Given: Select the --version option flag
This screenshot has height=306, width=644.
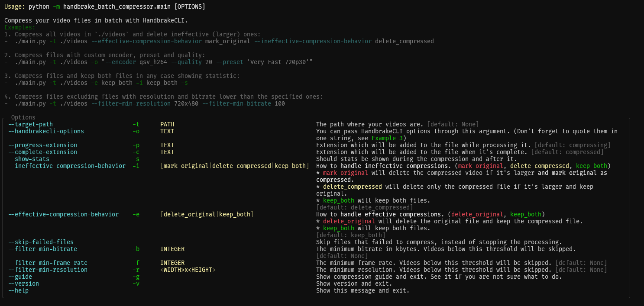Looking at the screenshot, I should click(x=24, y=283).
